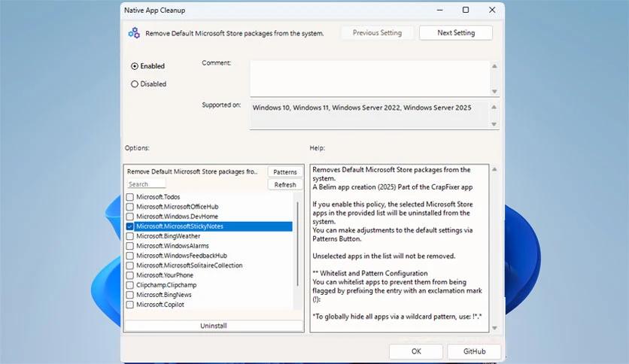Uncheck the Microsoft.MicrosoftStickyNotes checkbox
The height and width of the screenshot is (364, 629).
(130, 226)
